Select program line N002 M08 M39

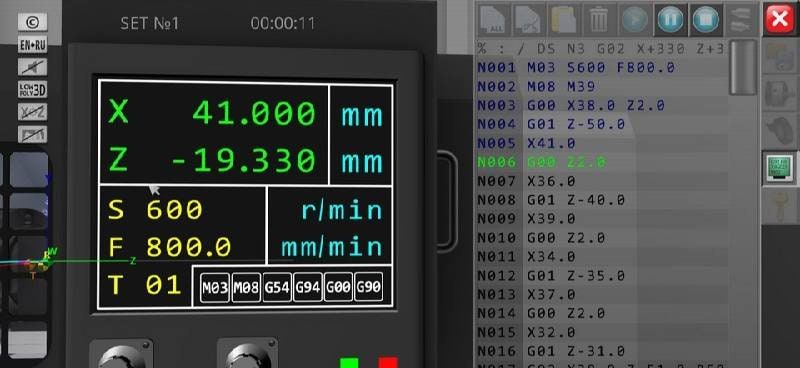pyautogui.click(x=602, y=86)
